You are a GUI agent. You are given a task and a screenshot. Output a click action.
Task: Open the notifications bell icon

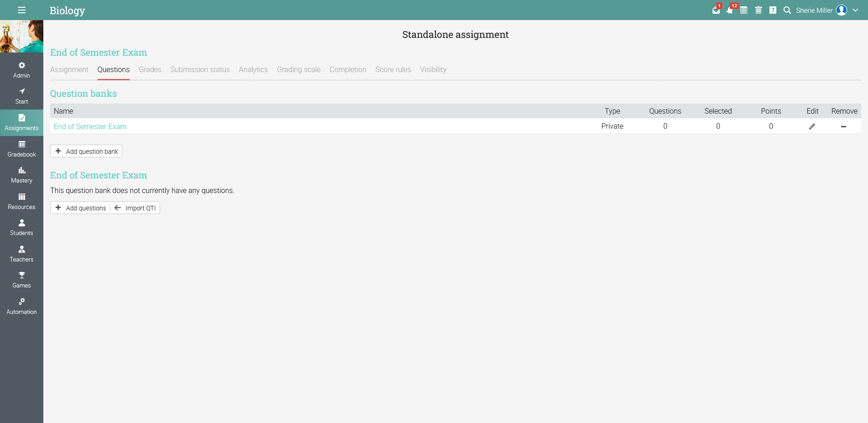(x=730, y=10)
